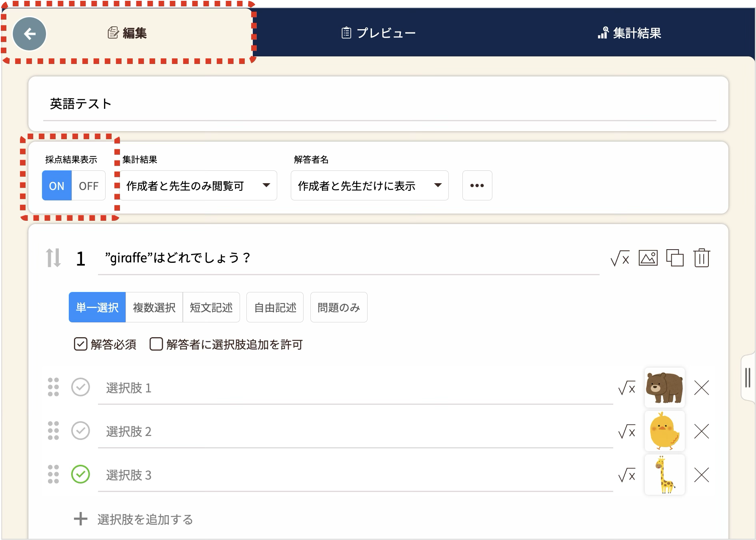Grab the drag handle for 選択肢 1
The width and height of the screenshot is (756, 540).
pyautogui.click(x=53, y=387)
